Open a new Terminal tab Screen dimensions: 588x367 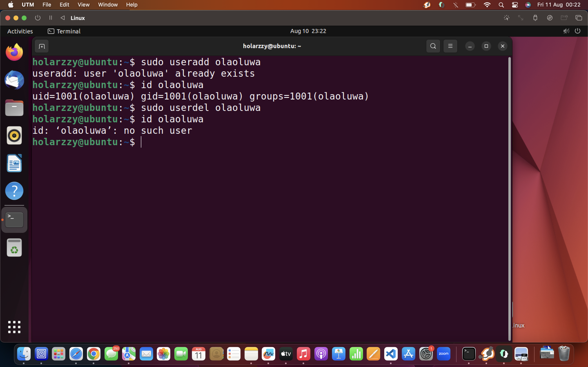41,46
